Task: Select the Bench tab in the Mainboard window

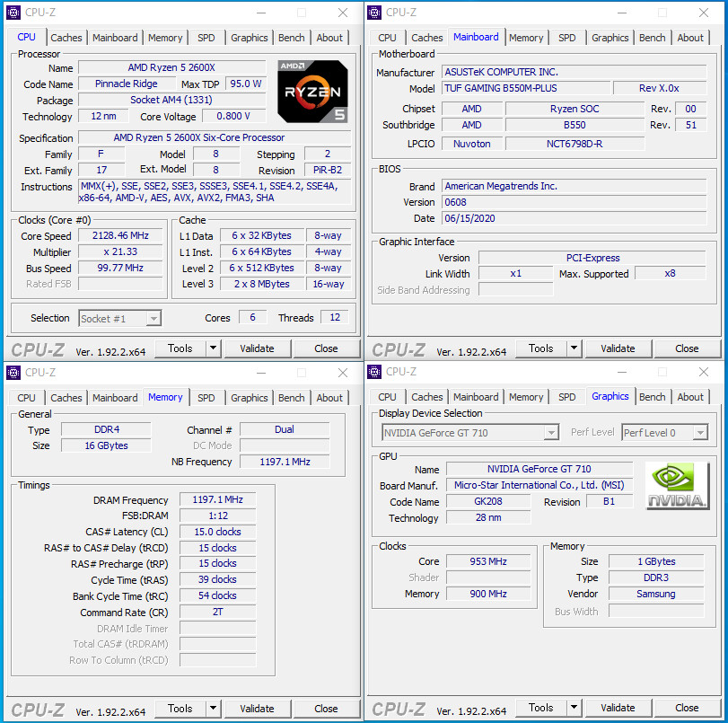Action: click(x=652, y=37)
